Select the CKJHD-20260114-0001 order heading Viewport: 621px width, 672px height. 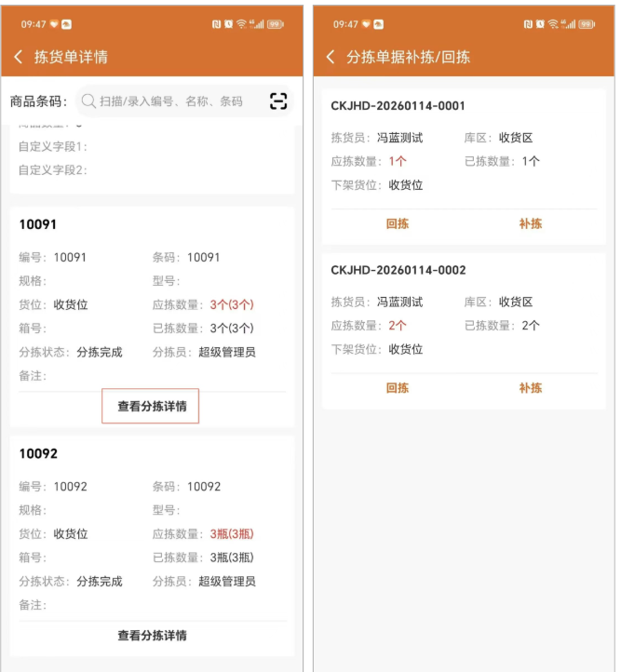(x=398, y=106)
